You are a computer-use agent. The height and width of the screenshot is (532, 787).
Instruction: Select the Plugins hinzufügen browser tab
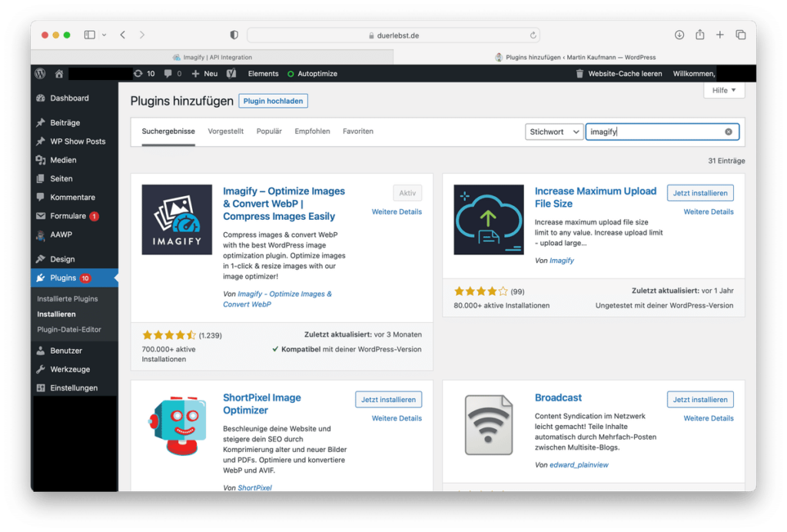(575, 57)
